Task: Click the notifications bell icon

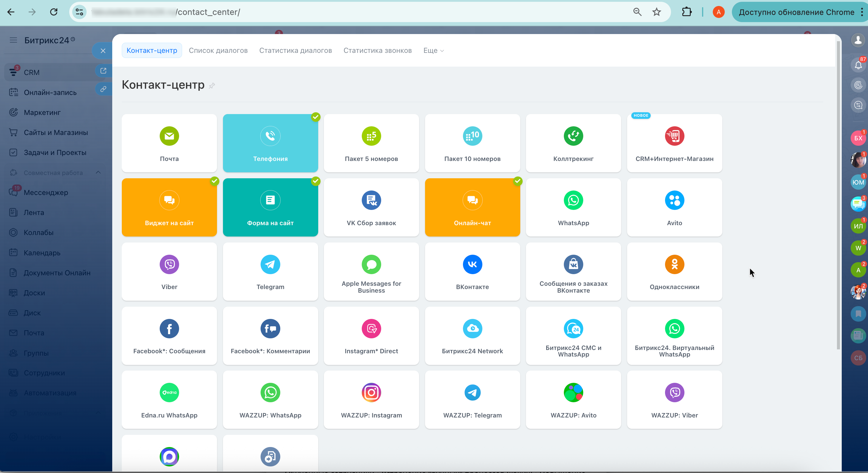Action: [x=858, y=65]
